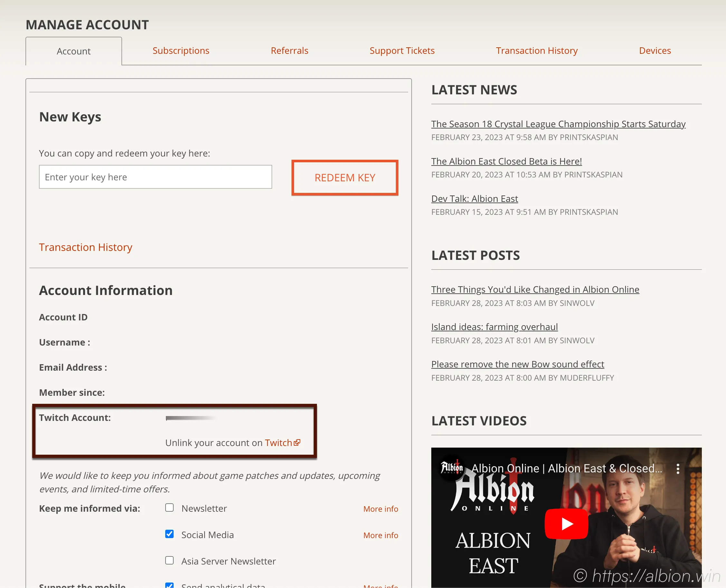Uncheck the Social Media checkbox
The width and height of the screenshot is (726, 588).
point(169,534)
